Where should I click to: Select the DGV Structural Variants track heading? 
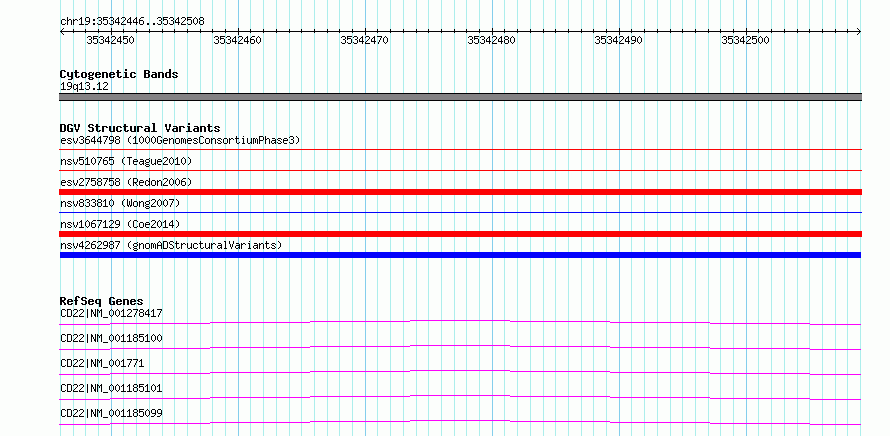click(x=140, y=128)
